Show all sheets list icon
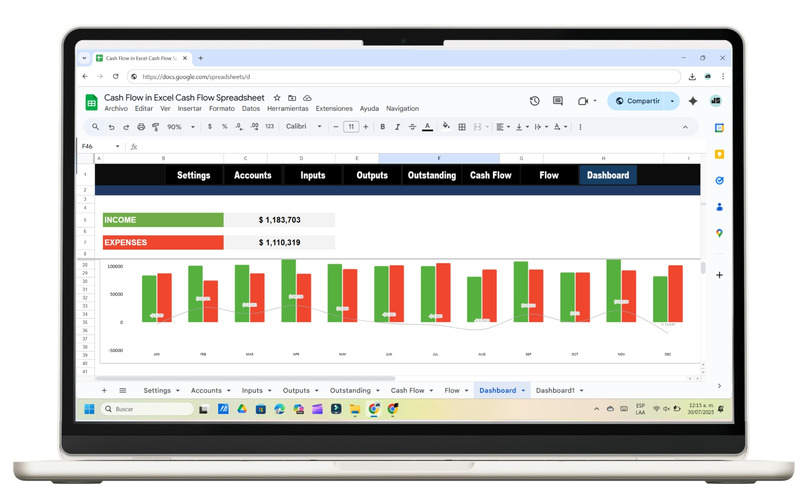800x500 pixels. pyautogui.click(x=122, y=390)
